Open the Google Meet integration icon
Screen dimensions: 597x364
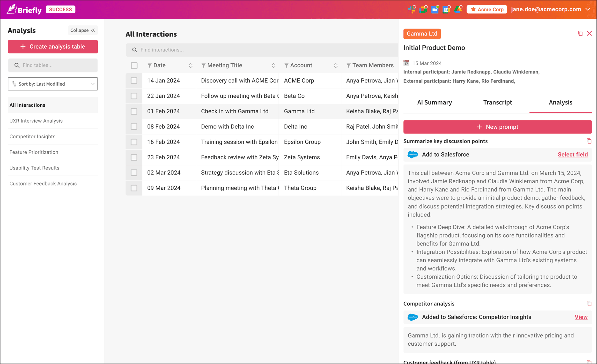[x=423, y=10]
